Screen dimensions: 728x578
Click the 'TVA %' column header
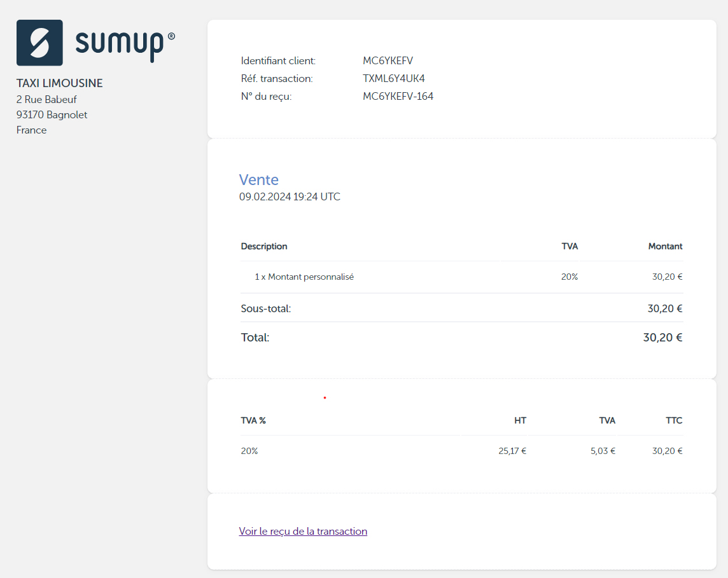pos(253,420)
